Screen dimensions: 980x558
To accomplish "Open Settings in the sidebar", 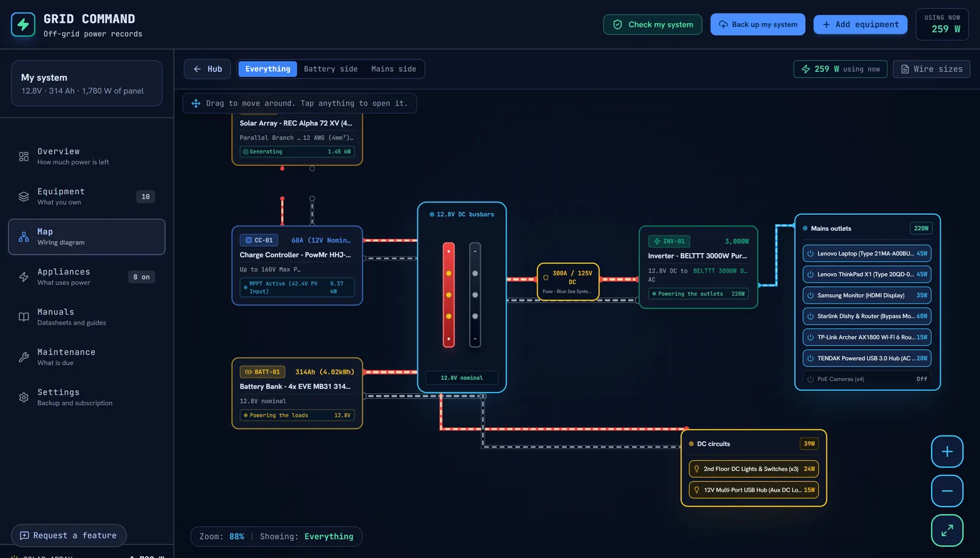I will pos(86,397).
